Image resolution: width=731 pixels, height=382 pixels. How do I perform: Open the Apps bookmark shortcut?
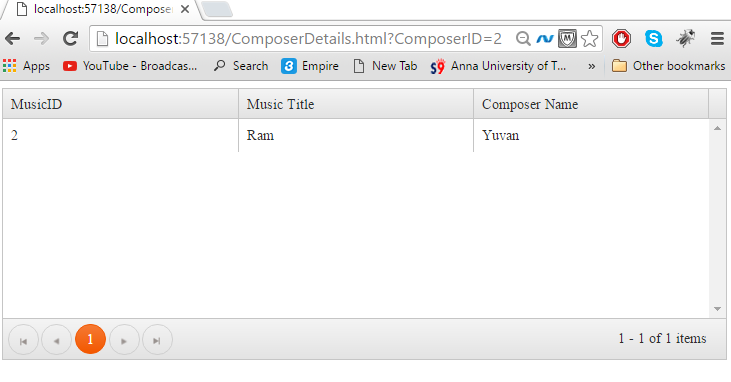[x=27, y=66]
